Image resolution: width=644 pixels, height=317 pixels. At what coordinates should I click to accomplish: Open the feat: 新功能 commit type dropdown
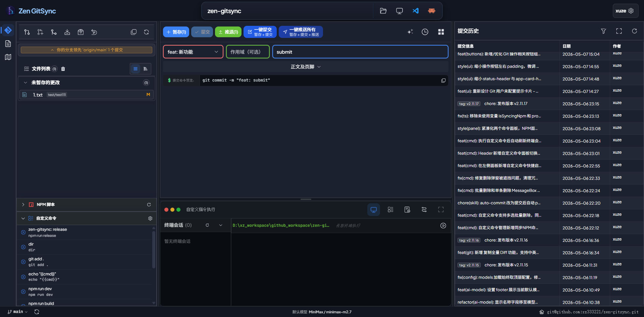click(193, 52)
